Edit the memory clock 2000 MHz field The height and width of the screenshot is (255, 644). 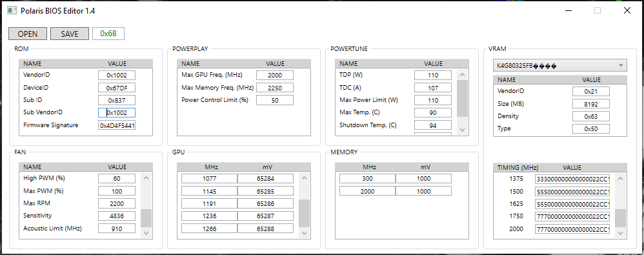(368, 191)
